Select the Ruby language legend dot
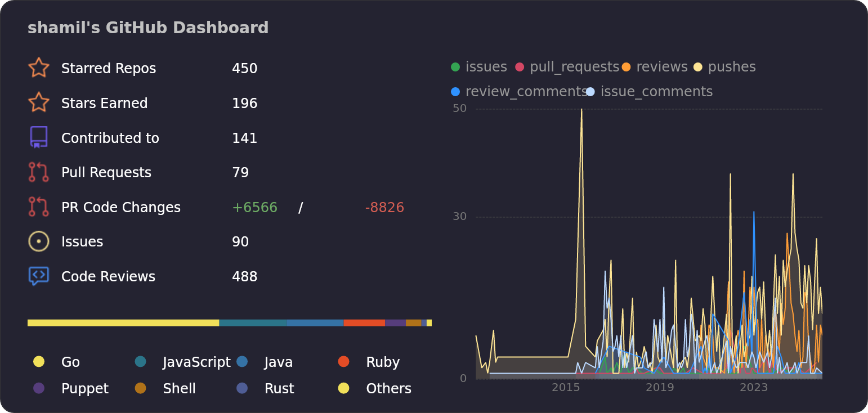Viewport: 868px width, 413px height. click(x=343, y=362)
